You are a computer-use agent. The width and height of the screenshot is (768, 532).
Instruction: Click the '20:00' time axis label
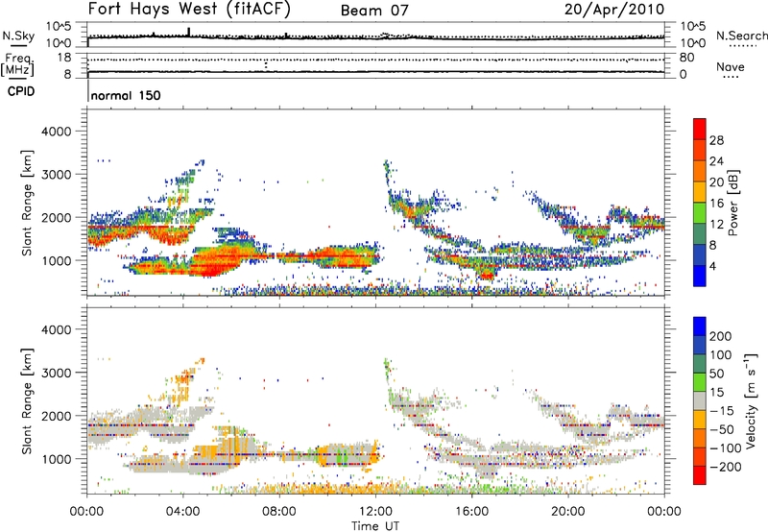(567, 512)
